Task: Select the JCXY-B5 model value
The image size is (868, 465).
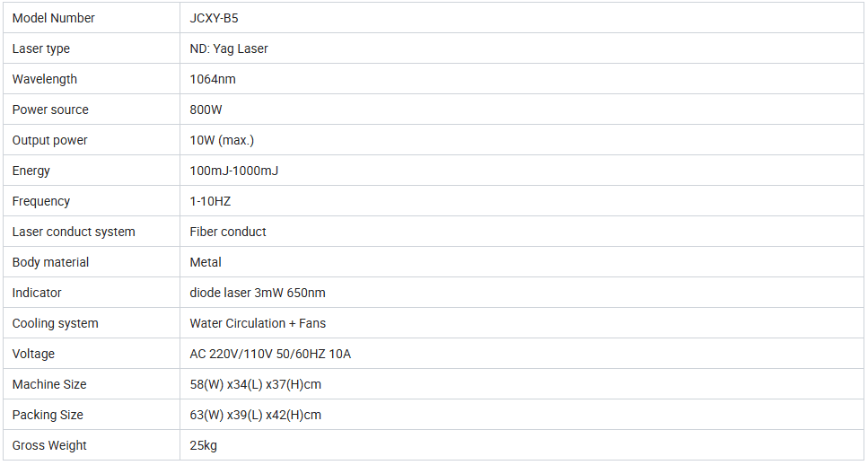Action: (214, 18)
